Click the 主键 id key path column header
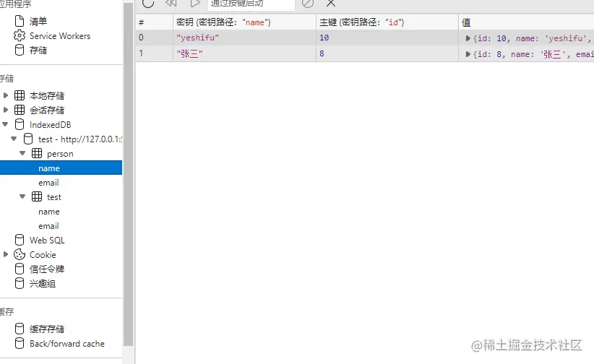This screenshot has height=364, width=594. click(x=387, y=22)
